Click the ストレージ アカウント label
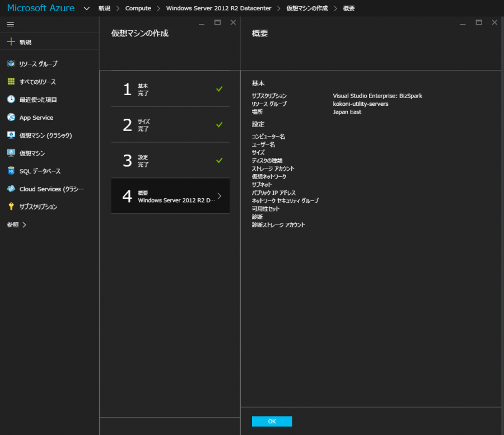Screen dimensions: 504x435 click(273, 169)
